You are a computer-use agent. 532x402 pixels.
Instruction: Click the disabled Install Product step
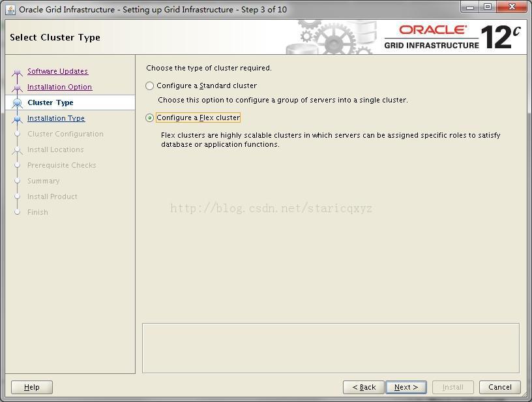[x=52, y=196]
